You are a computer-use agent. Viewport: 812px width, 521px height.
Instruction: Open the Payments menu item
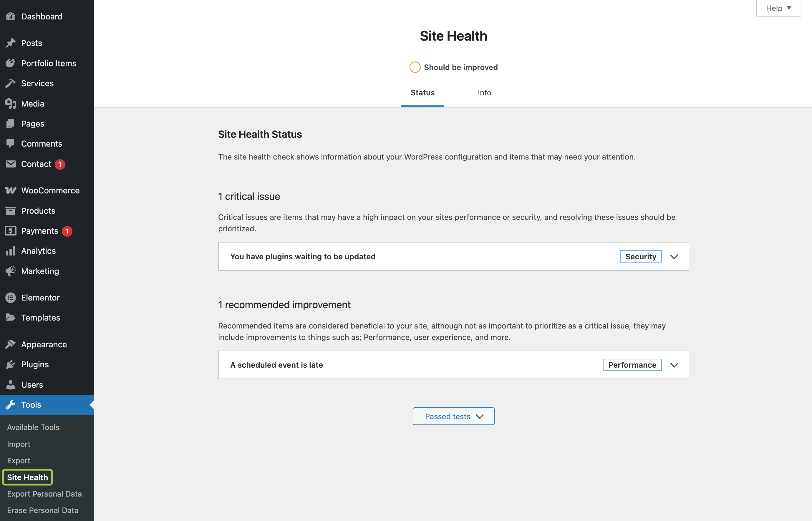(39, 231)
